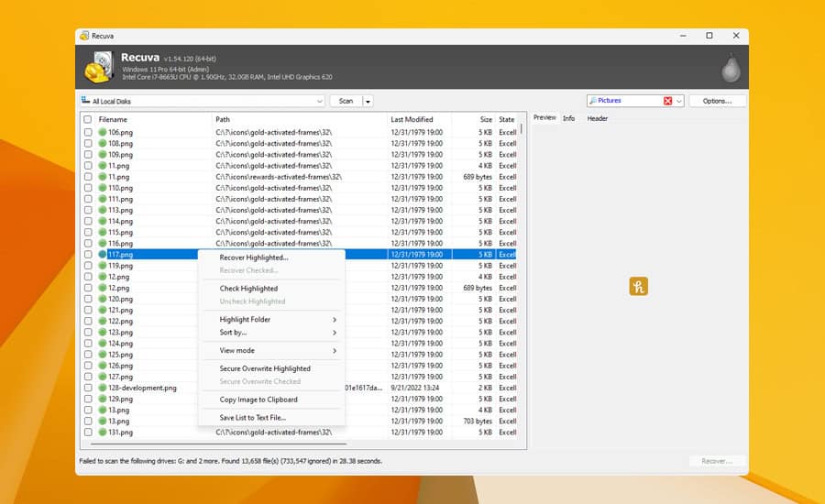Click the small Recuva icon in title bar
Viewport: 825px width, 504px height.
pos(84,36)
